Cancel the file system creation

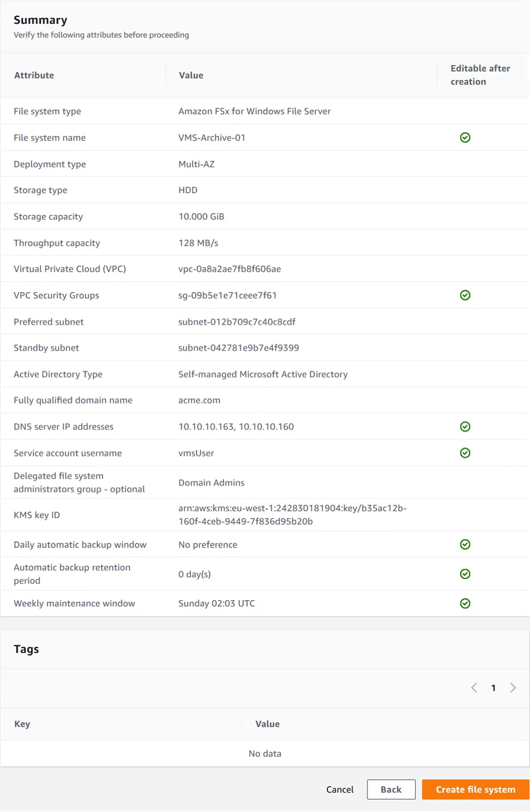(x=340, y=789)
